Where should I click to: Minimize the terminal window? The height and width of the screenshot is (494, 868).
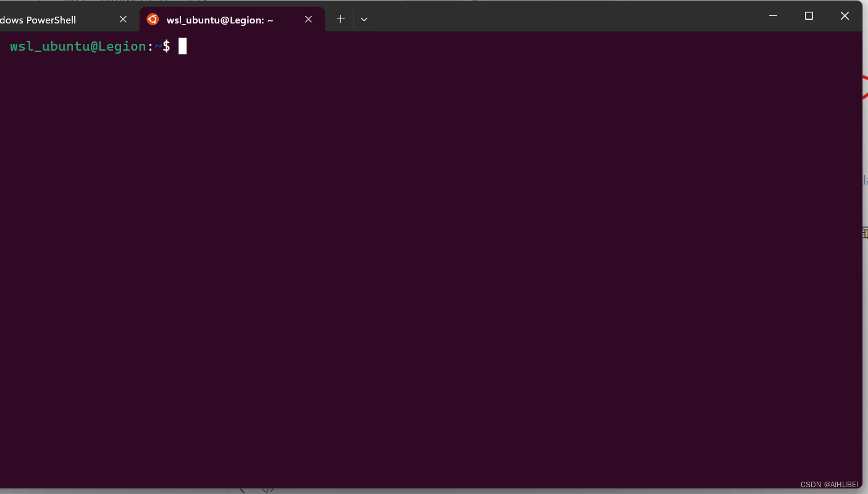(x=773, y=16)
